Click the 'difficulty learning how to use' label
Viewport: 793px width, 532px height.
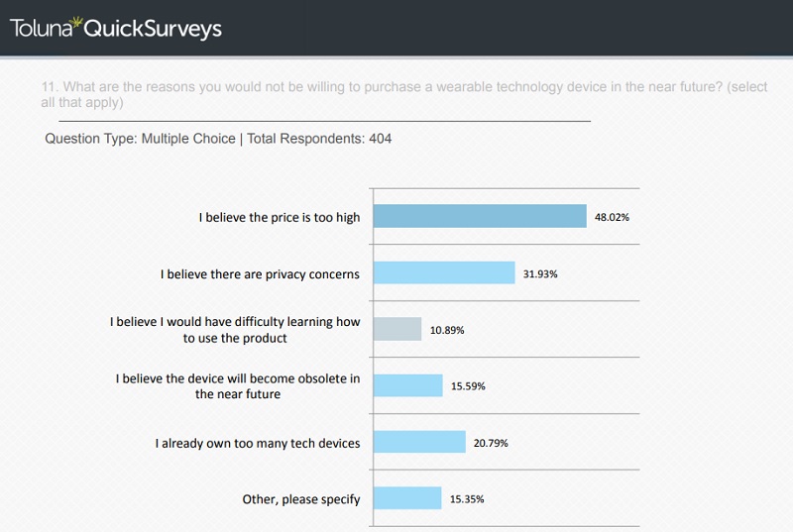pos(235,330)
